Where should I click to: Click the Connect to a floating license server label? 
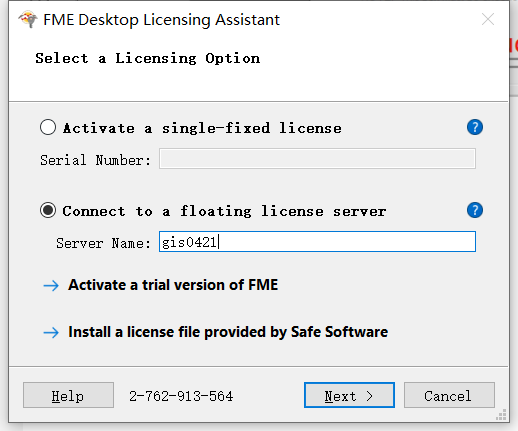click(224, 211)
